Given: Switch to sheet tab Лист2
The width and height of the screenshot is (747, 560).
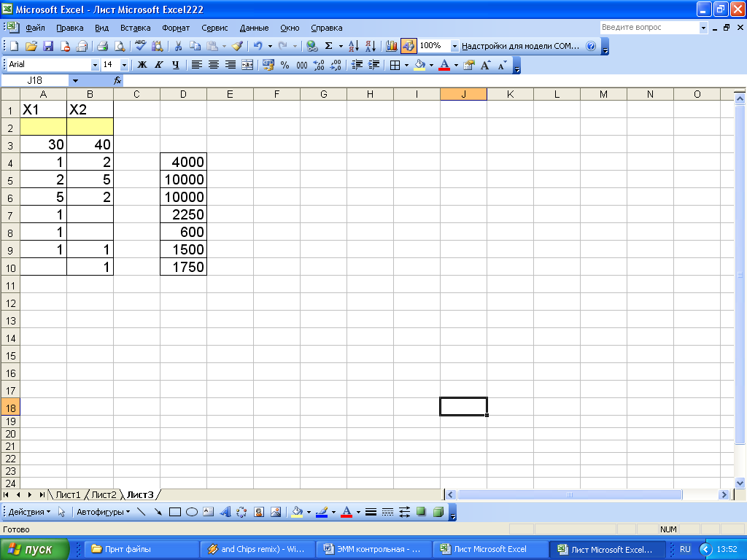Looking at the screenshot, I should click(x=104, y=495).
